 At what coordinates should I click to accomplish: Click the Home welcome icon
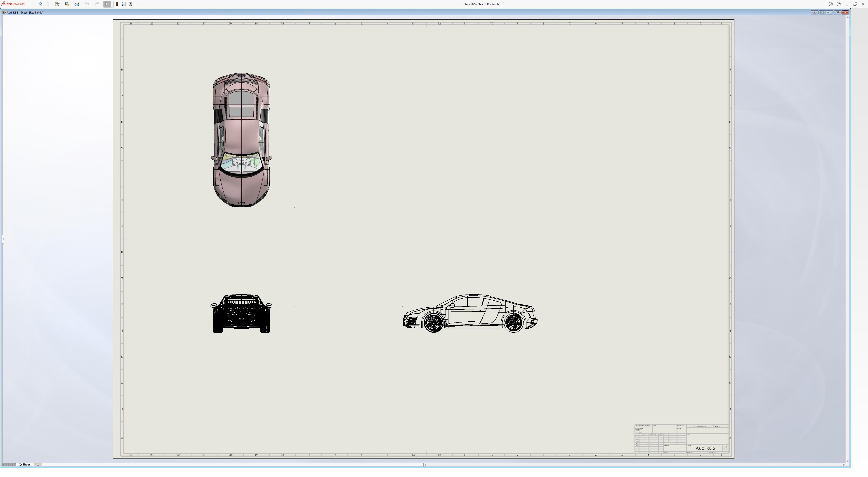click(x=40, y=4)
